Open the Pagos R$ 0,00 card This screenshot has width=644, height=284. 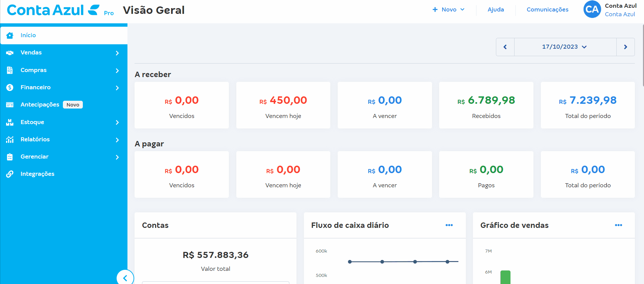486,174
